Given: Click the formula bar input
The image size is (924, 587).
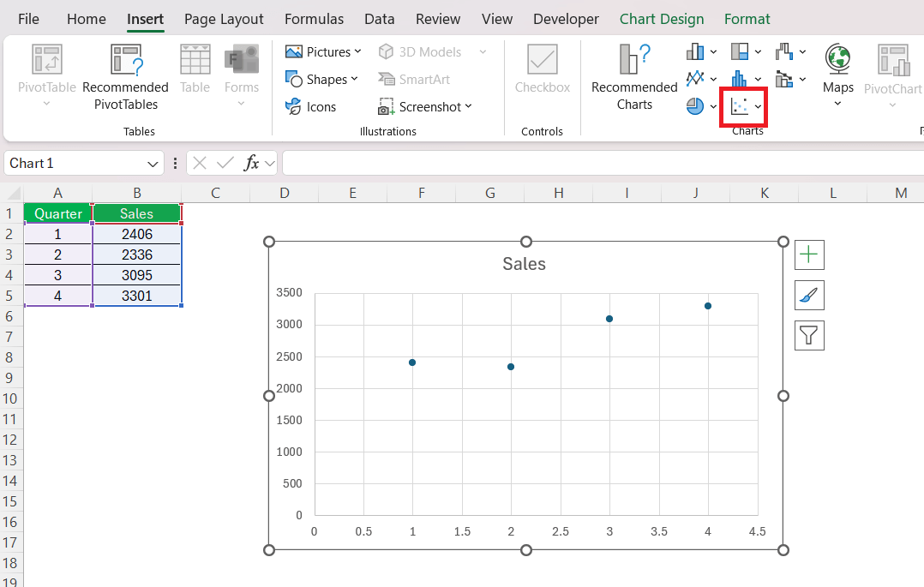Looking at the screenshot, I should pyautogui.click(x=603, y=164).
